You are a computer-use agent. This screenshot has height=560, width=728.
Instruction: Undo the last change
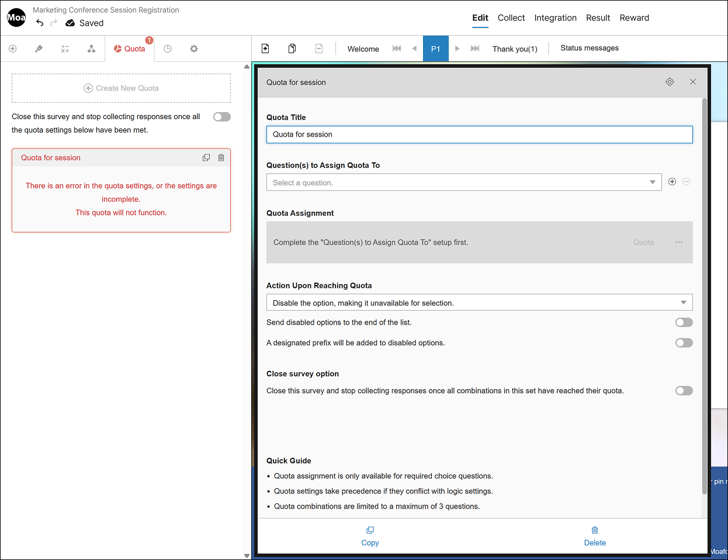click(x=40, y=23)
